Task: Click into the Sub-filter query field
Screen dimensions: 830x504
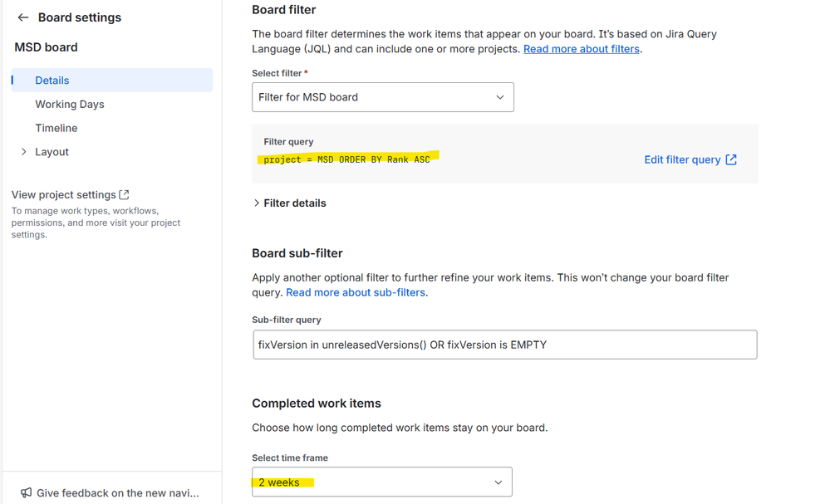Action: (504, 345)
